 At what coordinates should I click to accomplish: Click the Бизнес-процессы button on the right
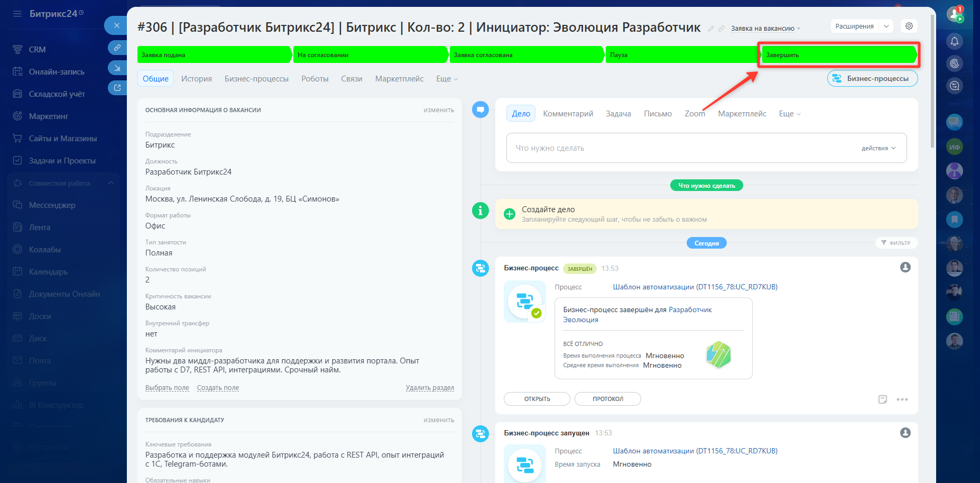tap(873, 78)
